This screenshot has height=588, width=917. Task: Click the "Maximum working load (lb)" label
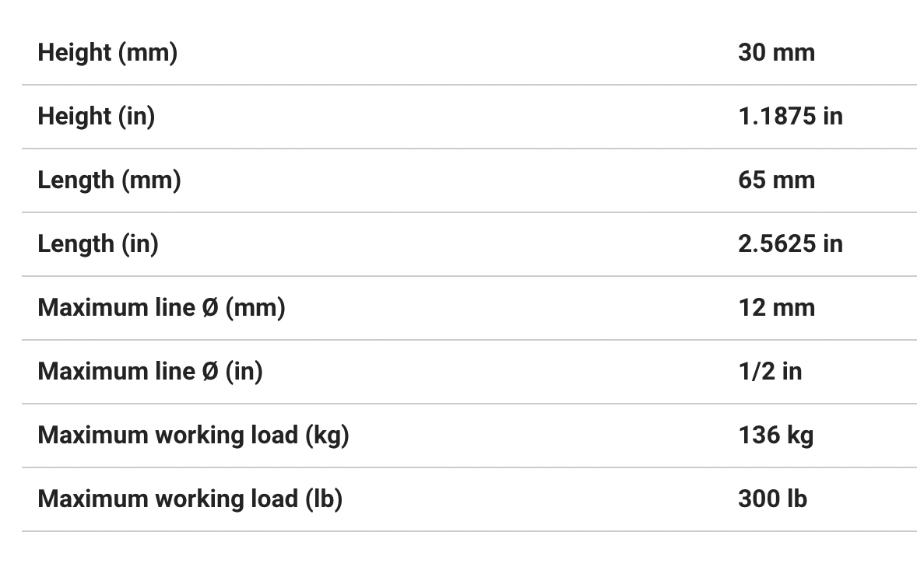190,499
